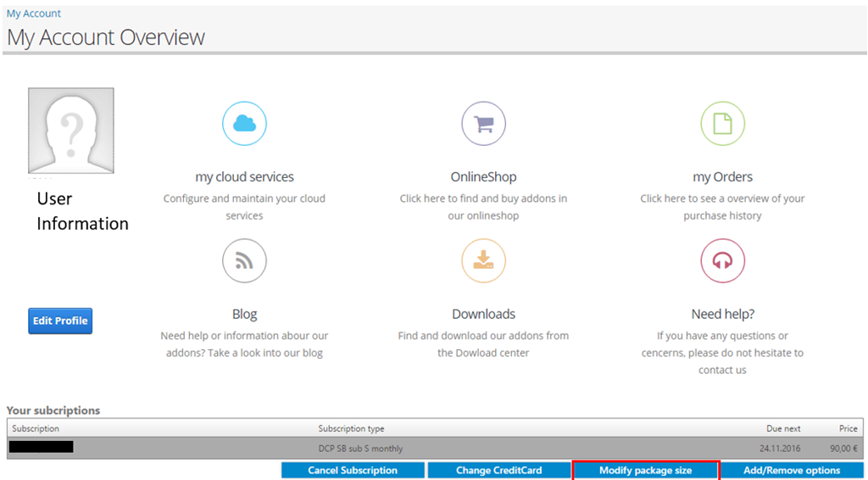
Task: Click the Subscription type column header
Action: click(351, 429)
